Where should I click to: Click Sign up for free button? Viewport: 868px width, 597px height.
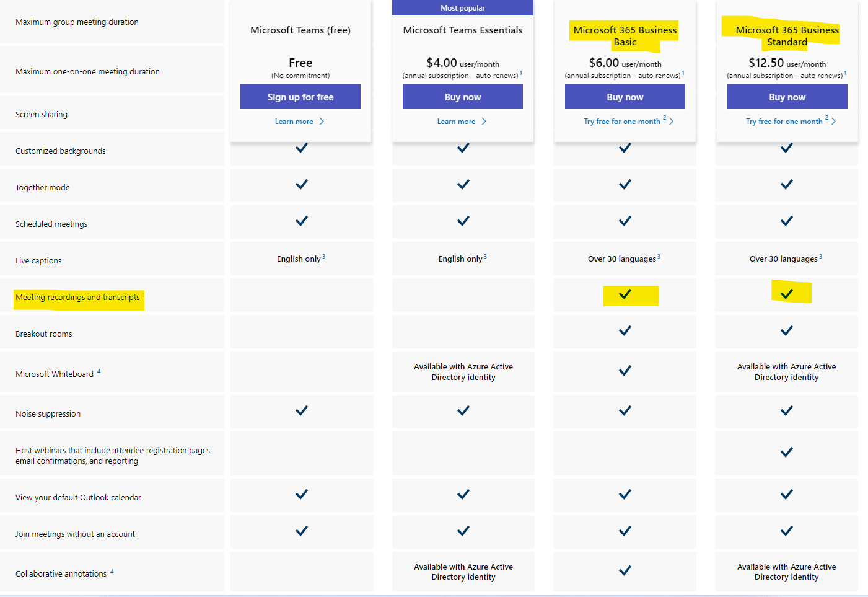[x=300, y=97]
